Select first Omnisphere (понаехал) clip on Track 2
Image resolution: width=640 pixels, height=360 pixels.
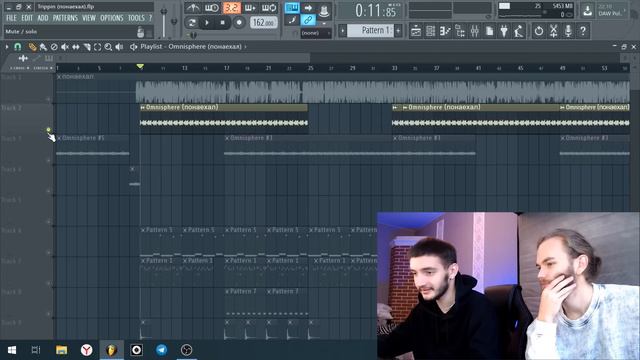[224, 119]
